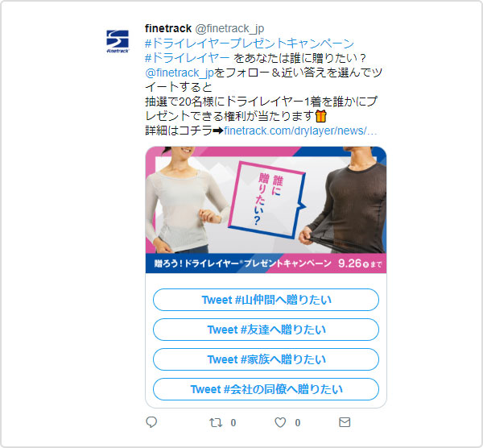Click Tweet #友達へ贈りたい button
This screenshot has width=483, height=448.
pos(266,330)
